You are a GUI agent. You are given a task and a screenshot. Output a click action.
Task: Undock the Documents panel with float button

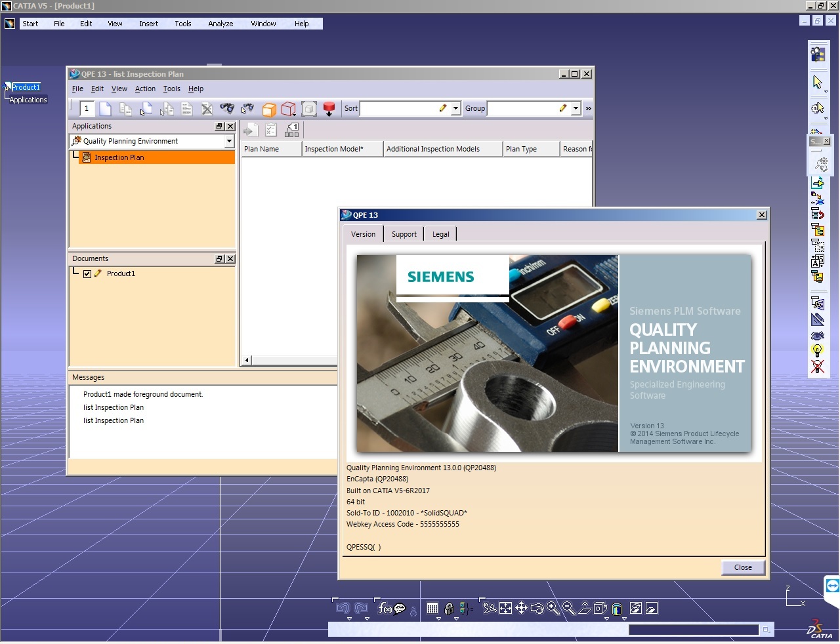tap(219, 258)
